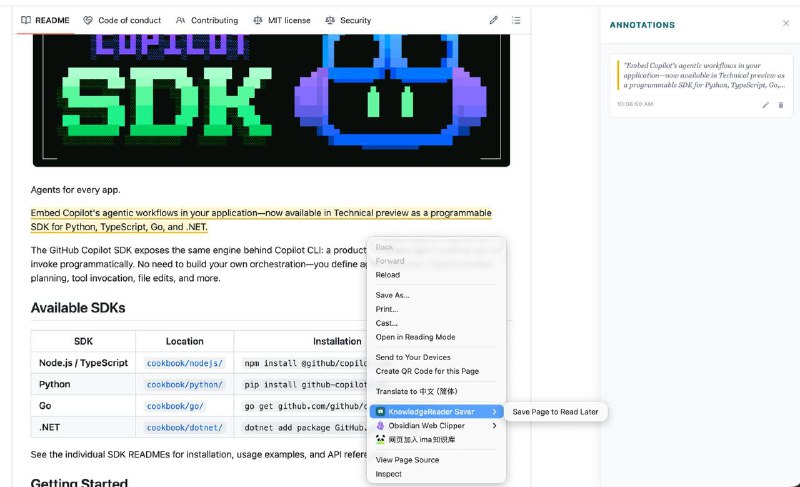Select Translate to 中文 option
Screen dimensions: 800x487
pyautogui.click(x=416, y=392)
